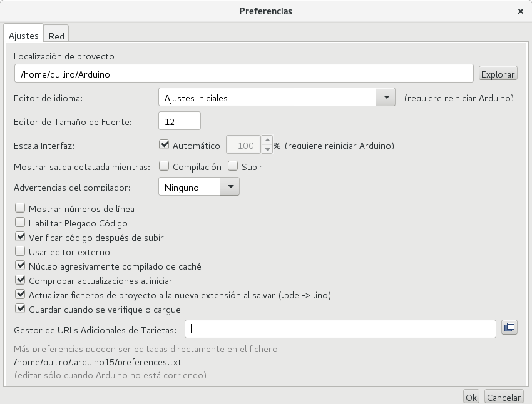Enable Habilitar Plegado Código
The height and width of the screenshot is (404, 532).
(x=19, y=223)
